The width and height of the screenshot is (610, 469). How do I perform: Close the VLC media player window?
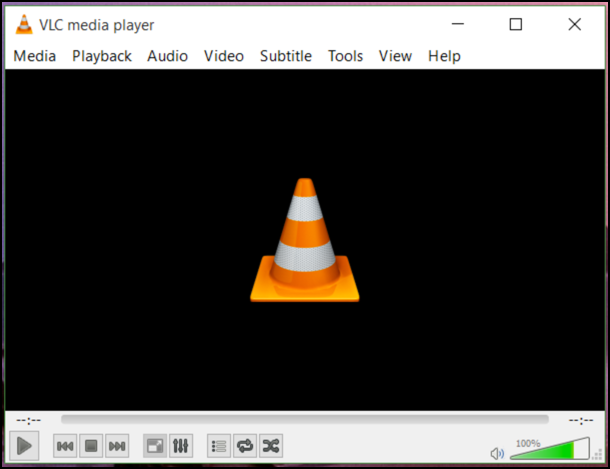tap(575, 24)
